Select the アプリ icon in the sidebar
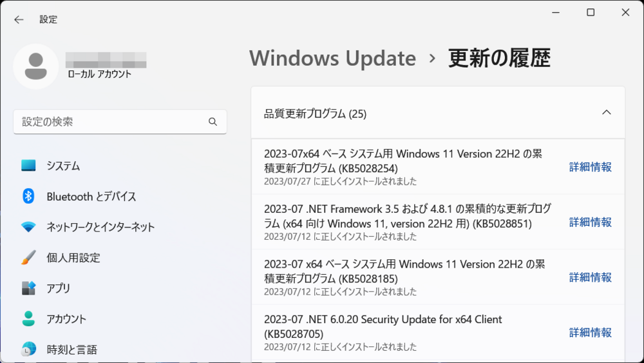 pos(28,288)
